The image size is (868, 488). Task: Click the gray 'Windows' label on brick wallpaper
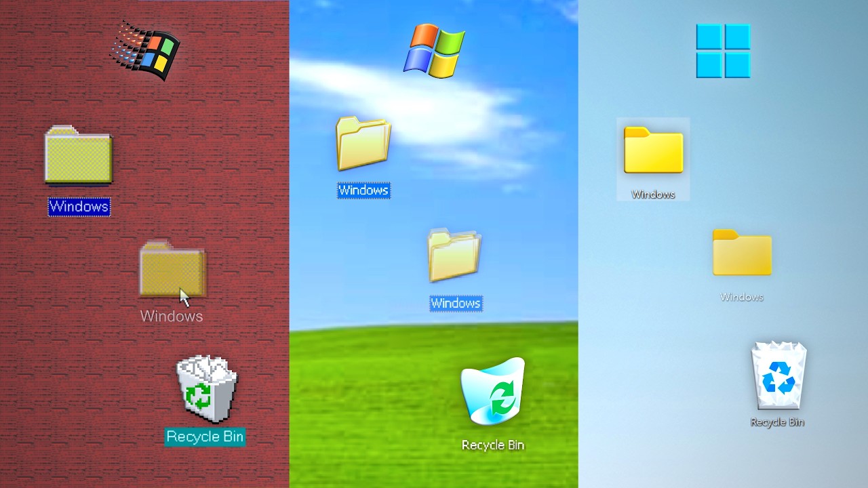172,316
